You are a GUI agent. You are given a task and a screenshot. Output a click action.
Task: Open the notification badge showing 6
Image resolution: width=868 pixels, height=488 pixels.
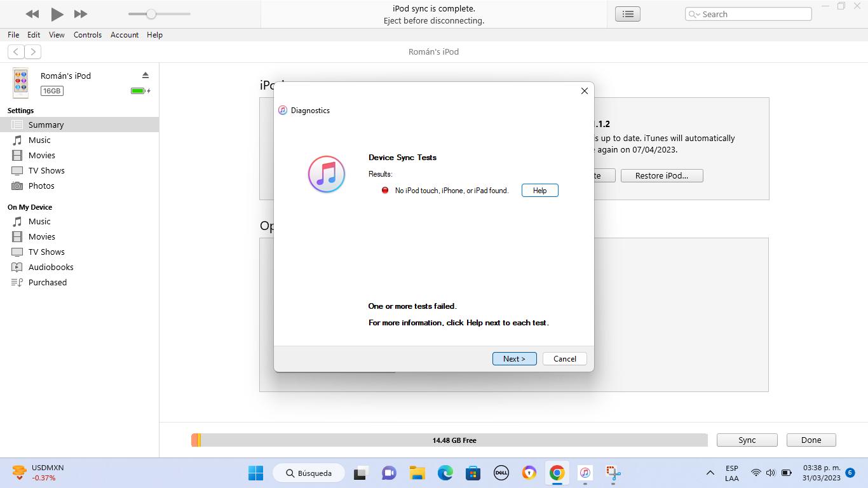(850, 473)
